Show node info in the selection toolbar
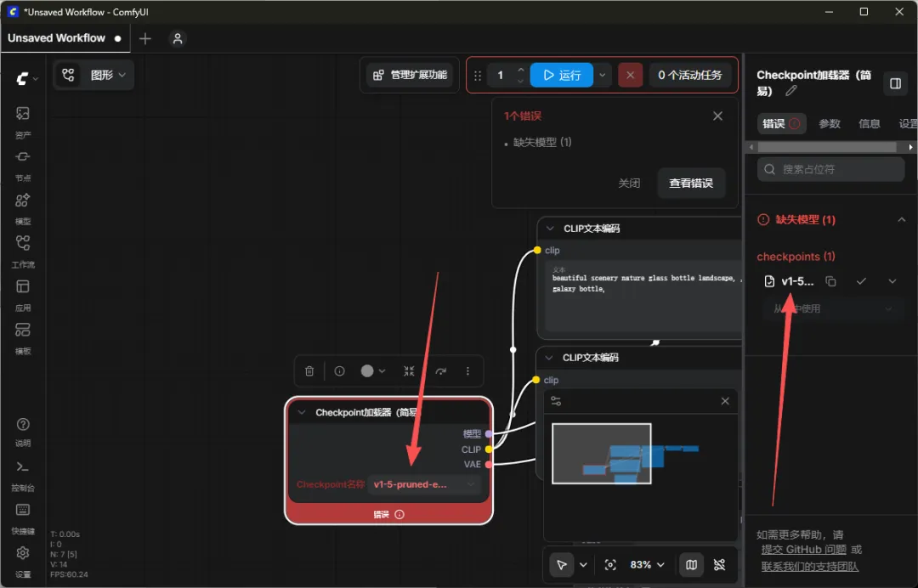This screenshot has height=588, width=918. point(339,371)
